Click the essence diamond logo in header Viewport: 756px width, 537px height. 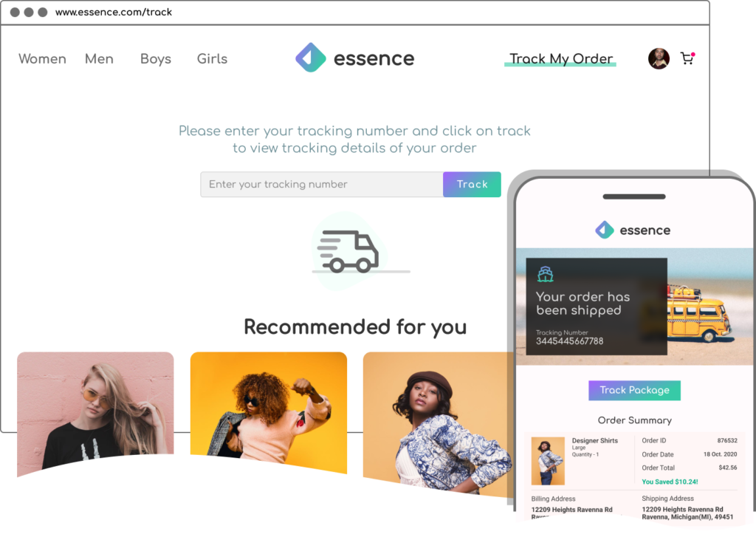[311, 58]
